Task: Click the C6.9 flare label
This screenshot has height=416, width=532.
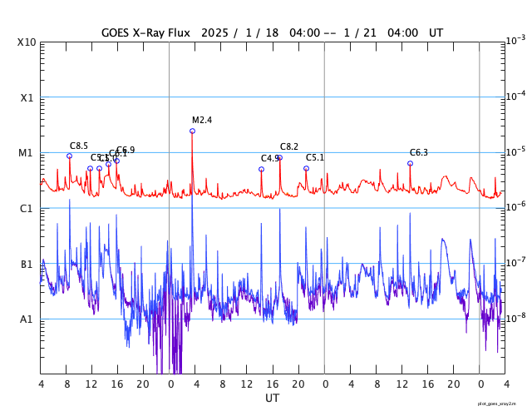Action: coord(126,150)
